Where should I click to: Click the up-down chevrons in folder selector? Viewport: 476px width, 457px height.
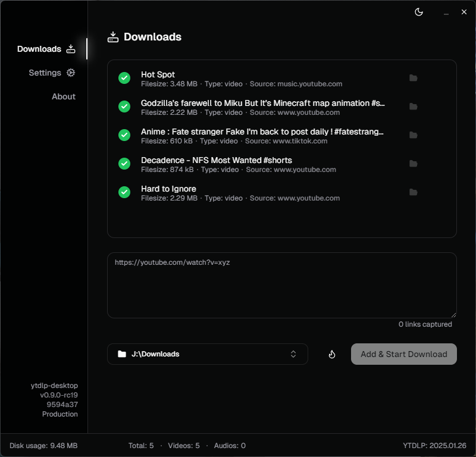(x=293, y=354)
